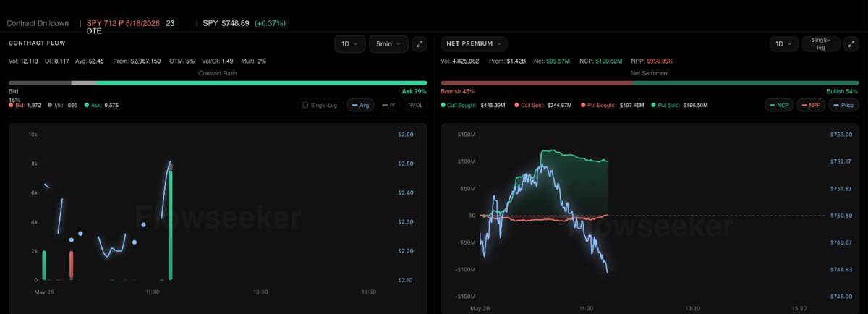The width and height of the screenshot is (868, 314).
Task: Click the Avg: $2.45 statistic
Action: 91,61
